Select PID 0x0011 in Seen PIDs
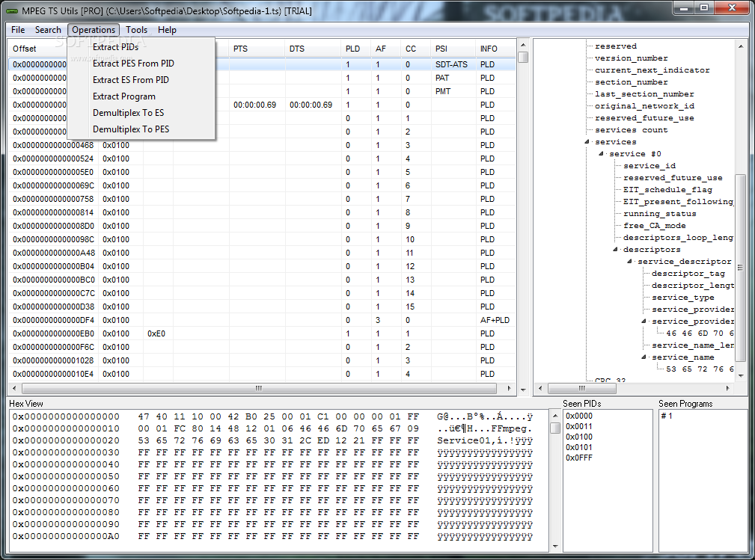Screen dimensions: 755x560 click(578, 427)
